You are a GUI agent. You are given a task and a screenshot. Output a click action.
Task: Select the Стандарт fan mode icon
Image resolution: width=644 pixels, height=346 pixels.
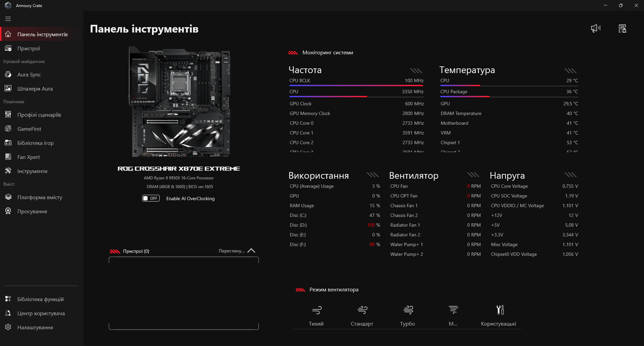(362, 310)
